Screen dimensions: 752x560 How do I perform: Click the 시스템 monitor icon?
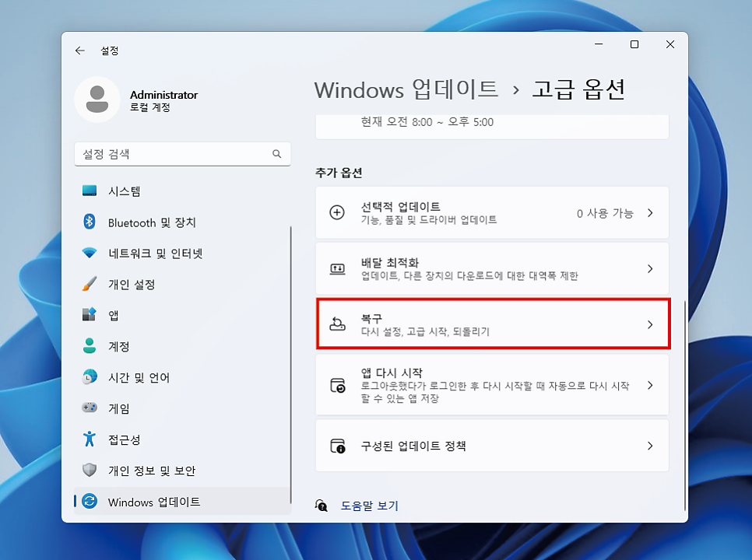coord(90,191)
